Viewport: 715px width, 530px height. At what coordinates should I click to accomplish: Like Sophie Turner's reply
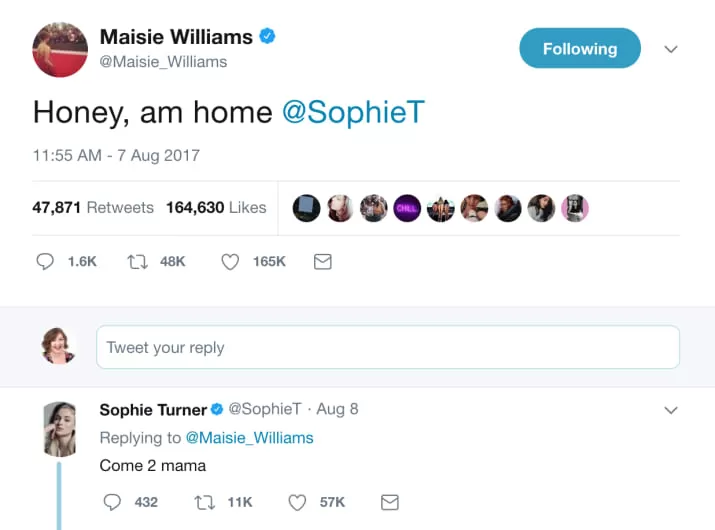[297, 501]
